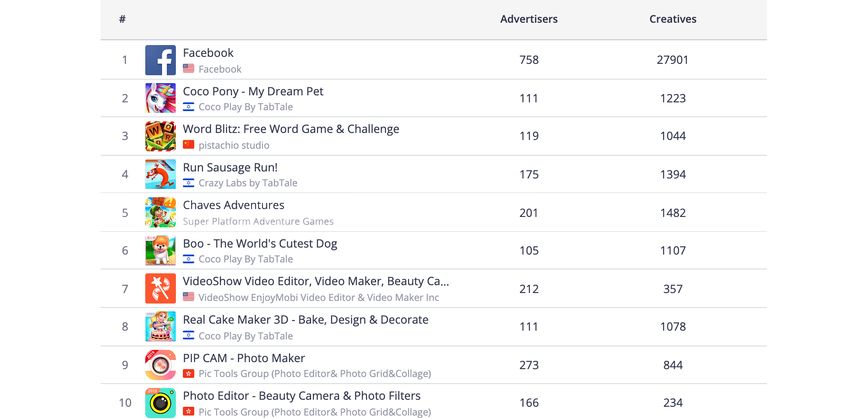Image resolution: width=868 pixels, height=419 pixels.
Task: Click creatives value 1482 for Chaves Adventures
Action: [x=673, y=213]
